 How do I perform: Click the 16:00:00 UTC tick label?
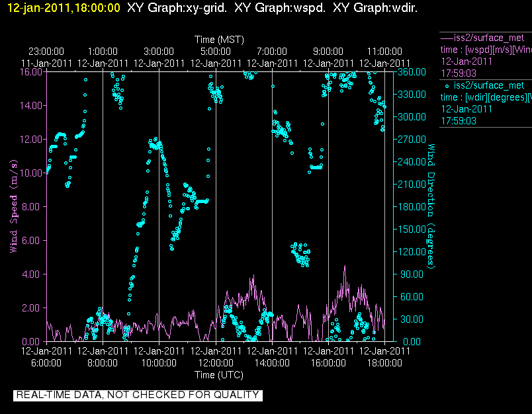pyautogui.click(x=328, y=363)
